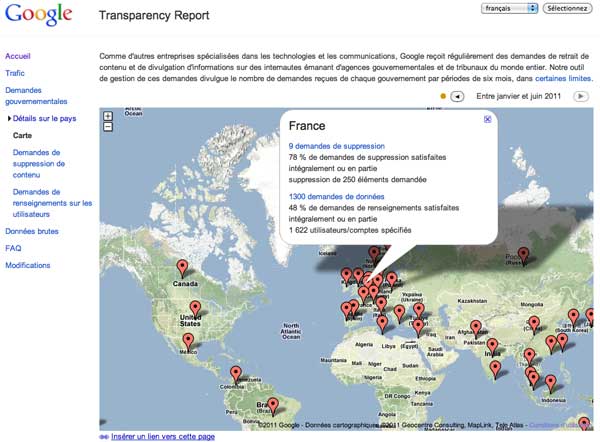Open FAQ page
Viewport: 600px width, 442px height.
coord(13,248)
